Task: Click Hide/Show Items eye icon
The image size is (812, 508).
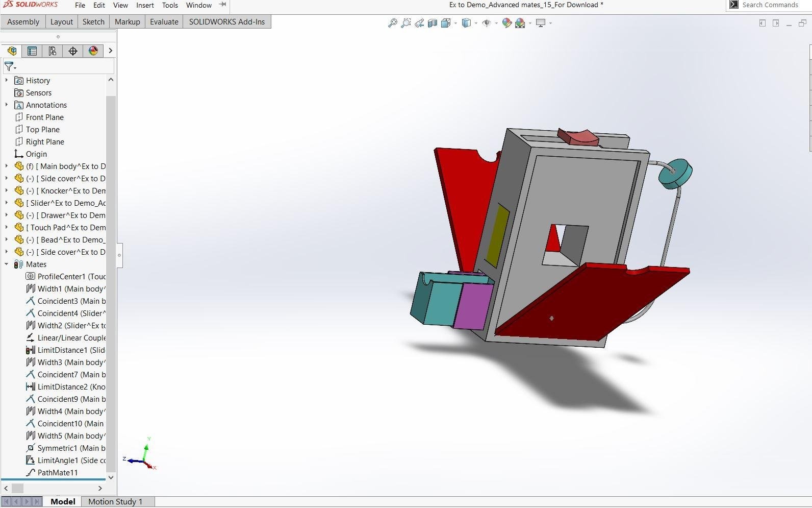Action: pos(487,23)
